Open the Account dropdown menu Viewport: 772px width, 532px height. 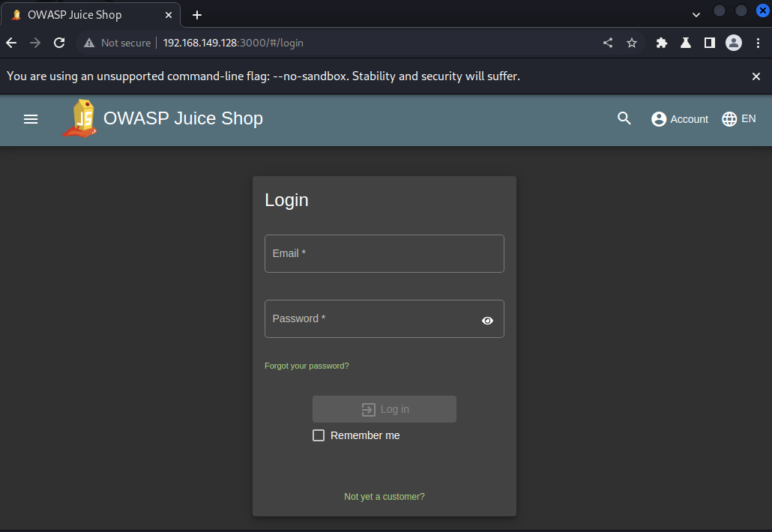(x=680, y=119)
